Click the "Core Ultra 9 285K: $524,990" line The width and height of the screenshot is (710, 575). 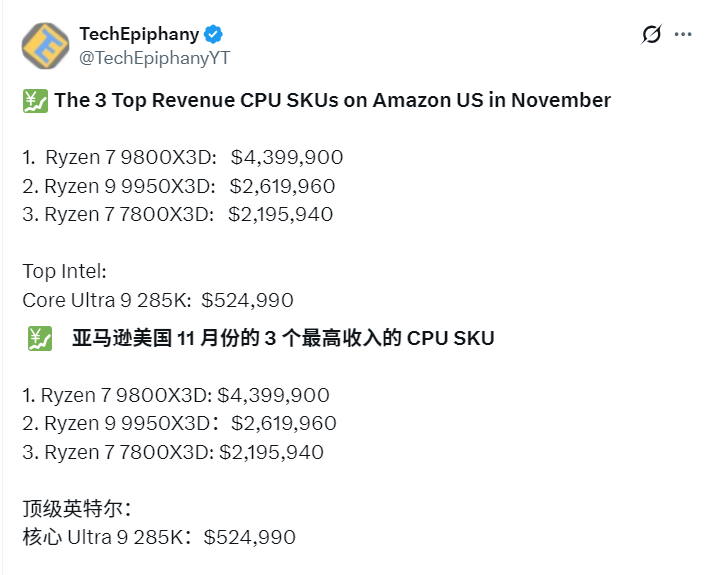pyautogui.click(x=158, y=300)
